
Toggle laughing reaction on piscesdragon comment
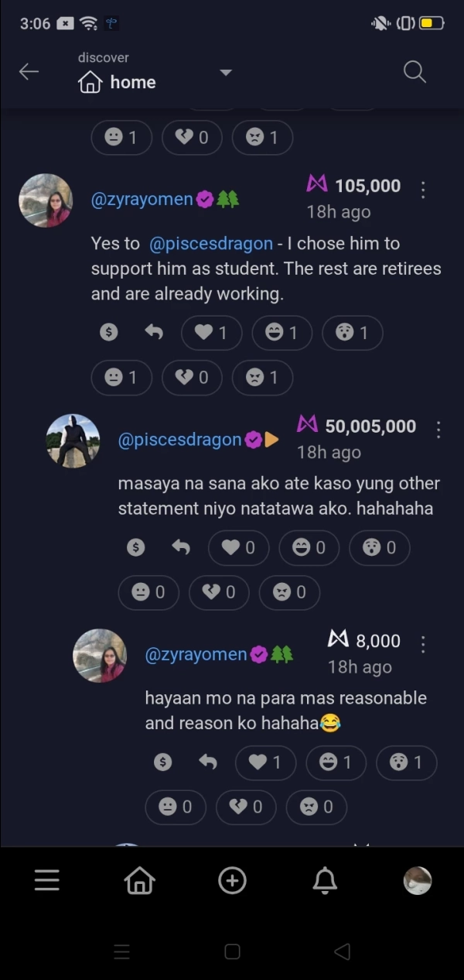pos(309,547)
